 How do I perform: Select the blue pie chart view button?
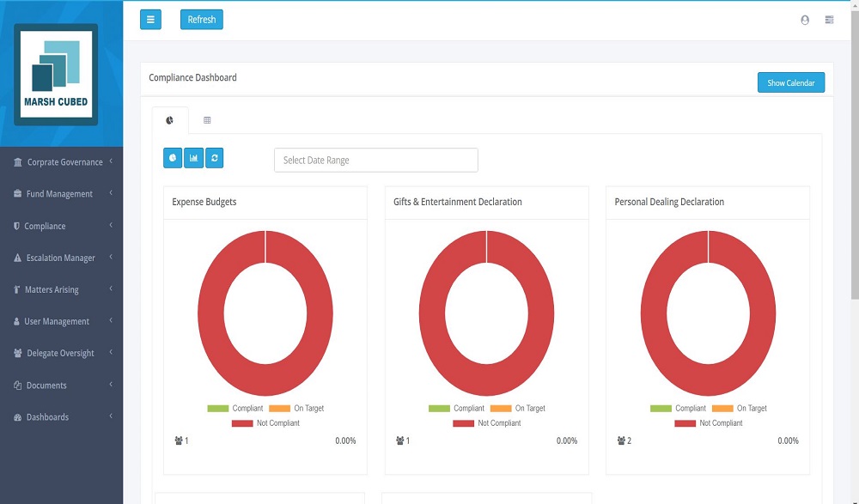click(173, 158)
